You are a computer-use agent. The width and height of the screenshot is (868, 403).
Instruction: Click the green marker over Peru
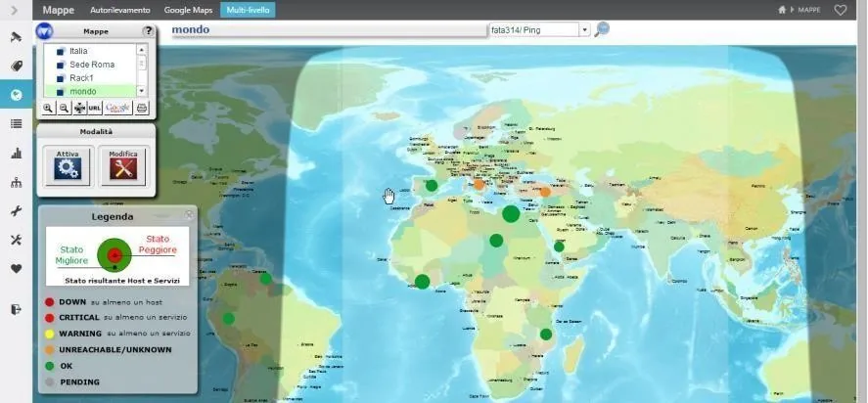(x=229, y=318)
